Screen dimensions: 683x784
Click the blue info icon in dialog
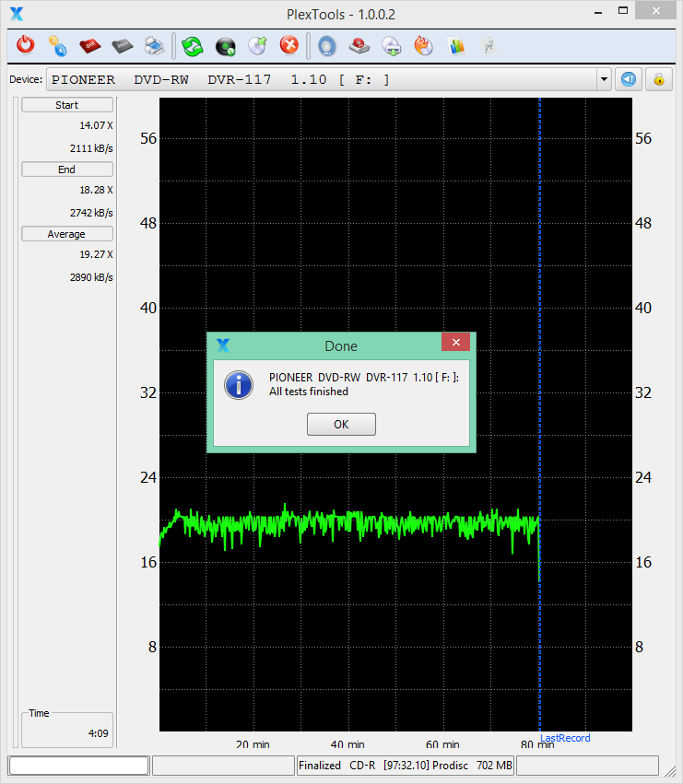(x=239, y=385)
